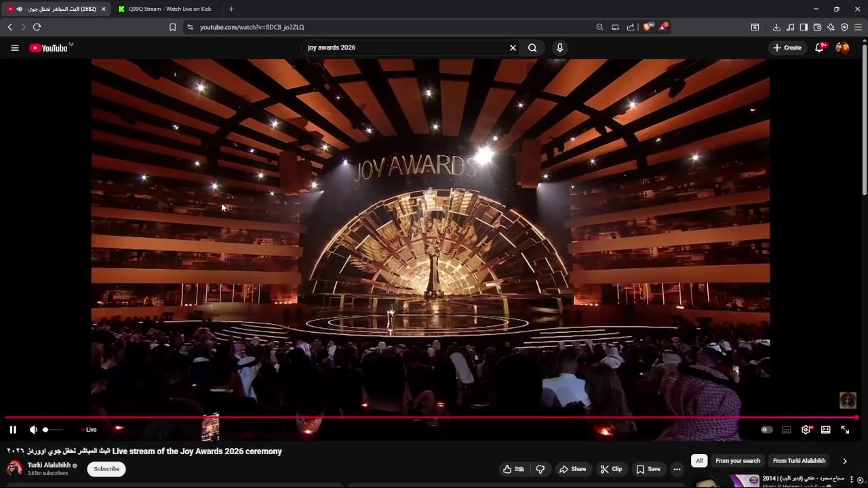View site information icon
868x488 pixels.
point(190,27)
